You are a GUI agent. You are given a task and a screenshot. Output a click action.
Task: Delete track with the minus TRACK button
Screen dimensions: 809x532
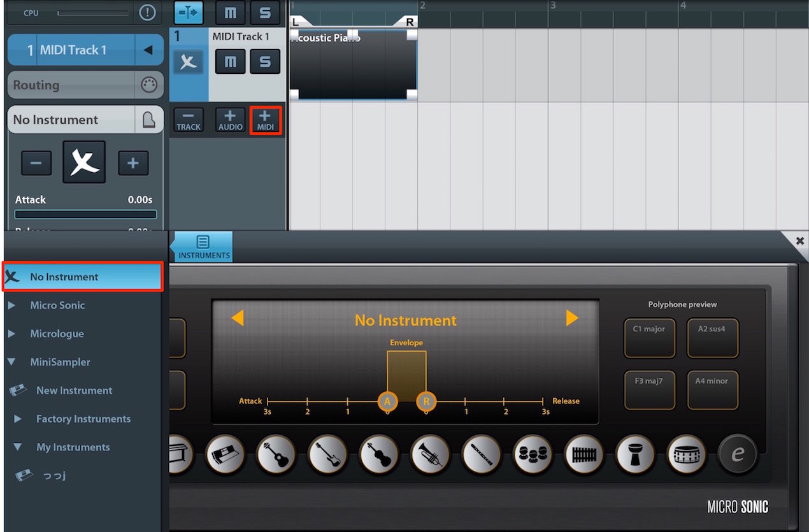189,120
